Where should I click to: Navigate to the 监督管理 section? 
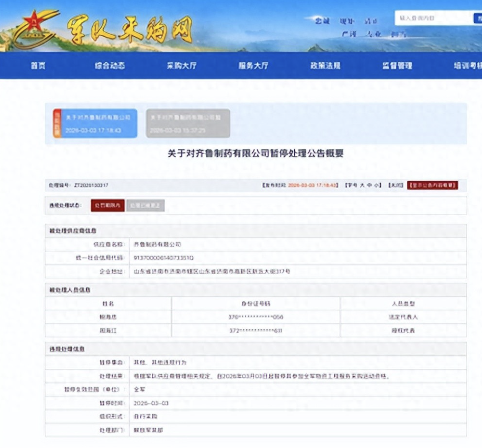[x=397, y=66]
